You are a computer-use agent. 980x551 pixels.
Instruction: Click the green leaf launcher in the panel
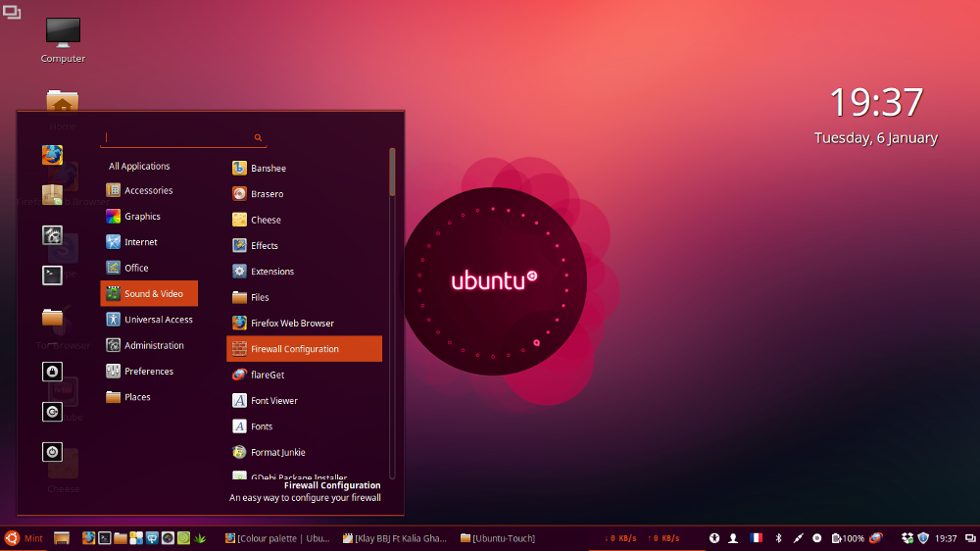[x=200, y=538]
